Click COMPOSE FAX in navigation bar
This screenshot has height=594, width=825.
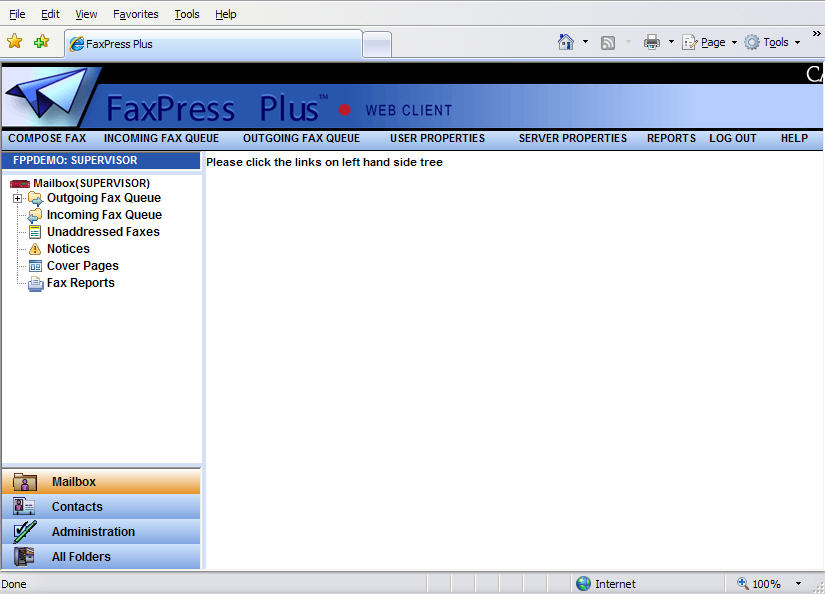[47, 138]
